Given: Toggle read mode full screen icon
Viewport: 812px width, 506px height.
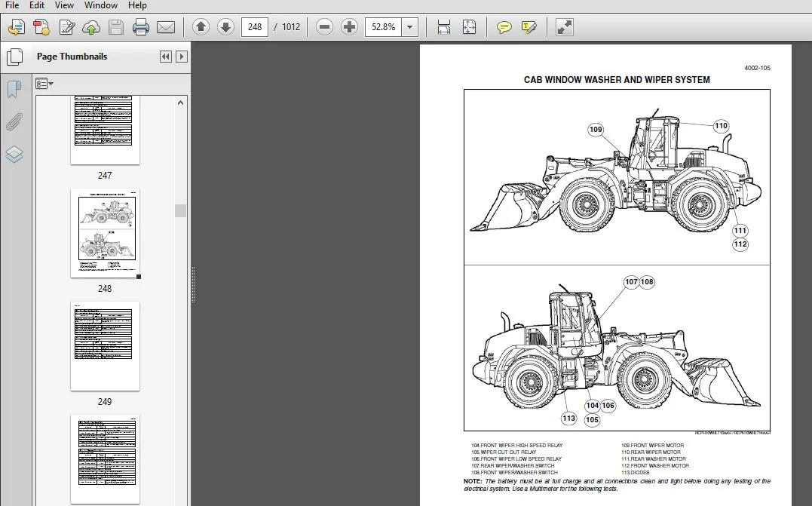Looking at the screenshot, I should [x=564, y=27].
